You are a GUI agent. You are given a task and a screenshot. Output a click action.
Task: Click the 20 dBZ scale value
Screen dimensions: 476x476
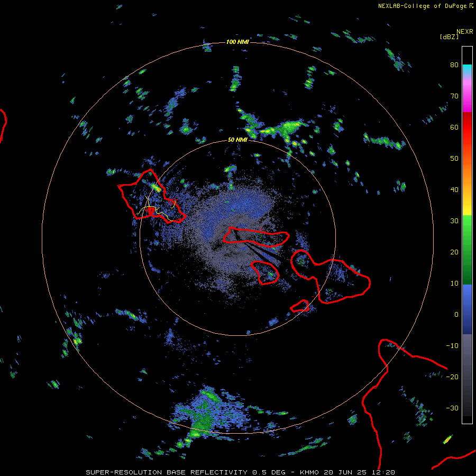[x=454, y=252]
